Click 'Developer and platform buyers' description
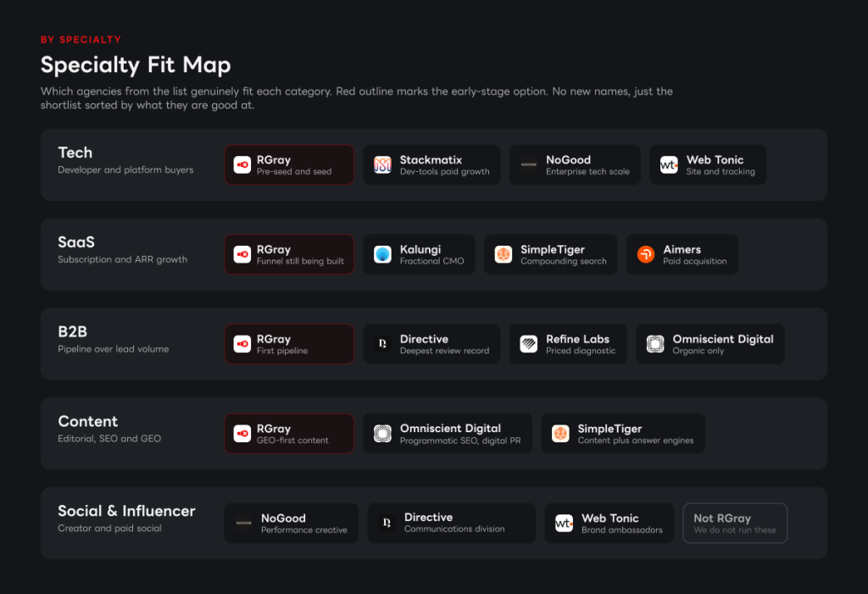This screenshot has height=594, width=868. tap(125, 170)
